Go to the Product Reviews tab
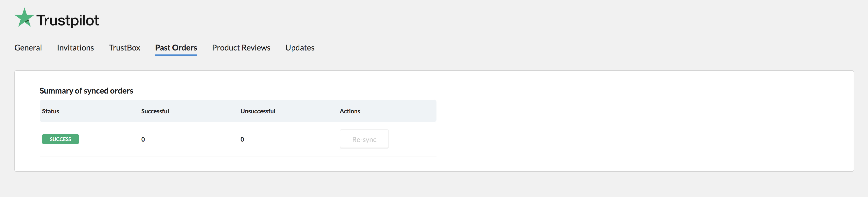 click(x=241, y=48)
